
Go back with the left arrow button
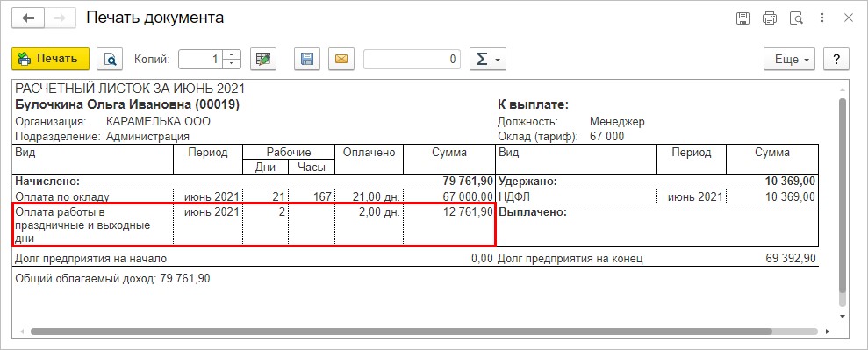28,18
